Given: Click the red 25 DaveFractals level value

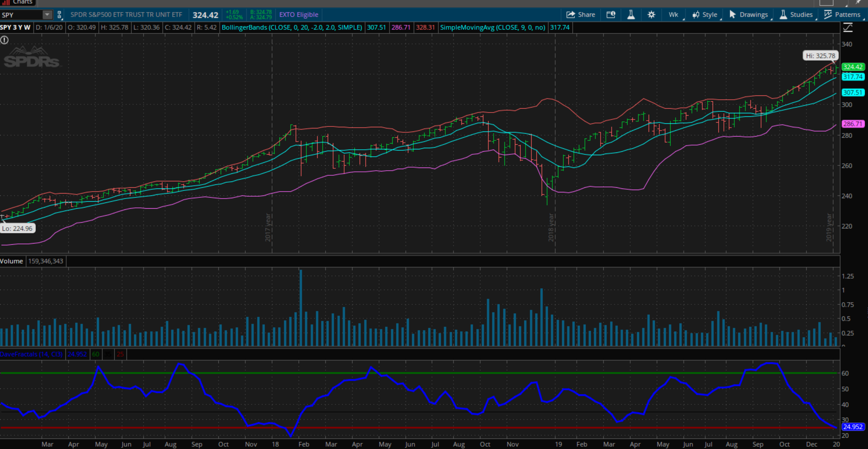Looking at the screenshot, I should [120, 354].
